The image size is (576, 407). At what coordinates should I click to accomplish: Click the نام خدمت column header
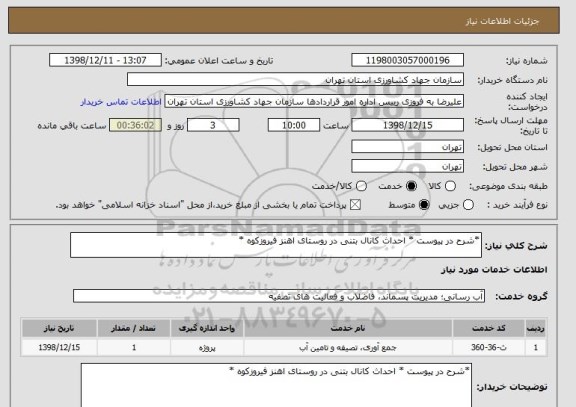tap(348, 328)
